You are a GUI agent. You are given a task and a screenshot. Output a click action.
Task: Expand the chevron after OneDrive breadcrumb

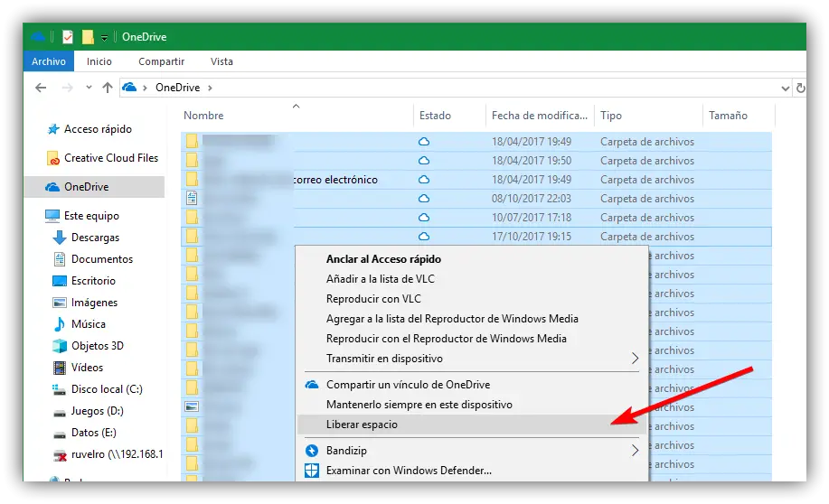click(x=210, y=88)
